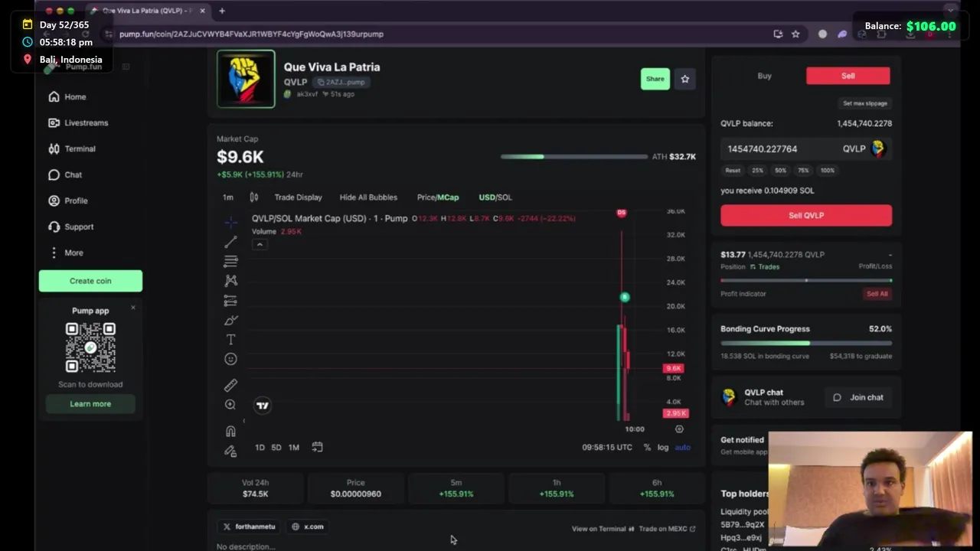980x551 pixels.
Task: Toggle Price/MCap chart display
Action: [438, 197]
